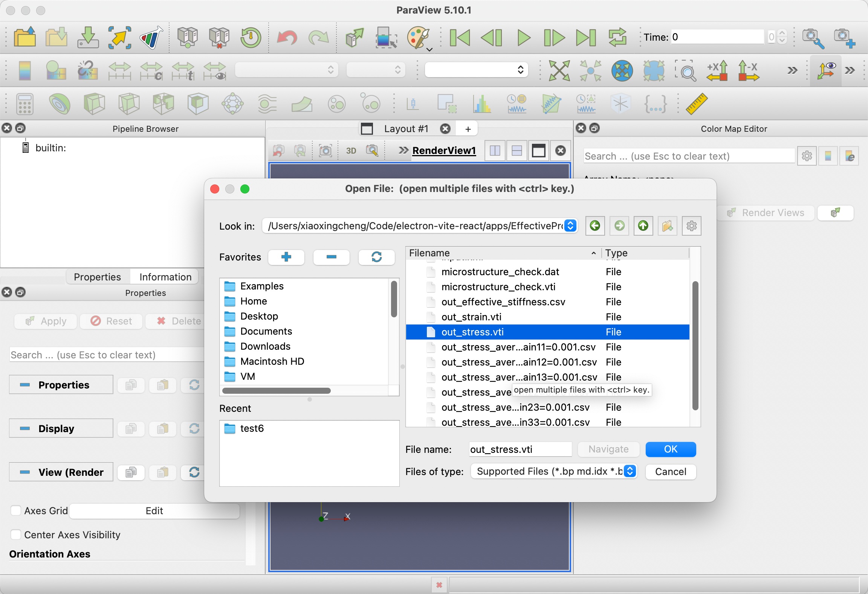This screenshot has height=594, width=868.
Task: Enable the Axes Grid checkbox
Action: pos(16,510)
